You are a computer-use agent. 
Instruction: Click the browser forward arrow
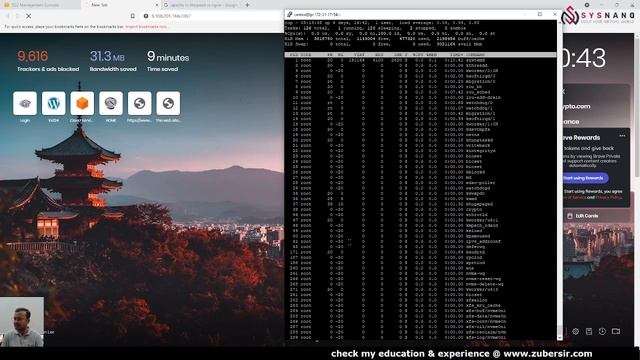(x=18, y=16)
